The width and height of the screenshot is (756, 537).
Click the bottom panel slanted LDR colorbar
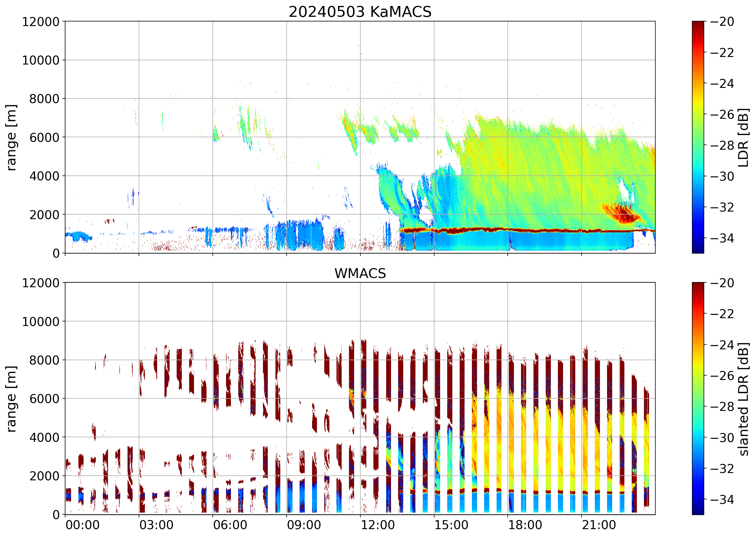(698, 398)
